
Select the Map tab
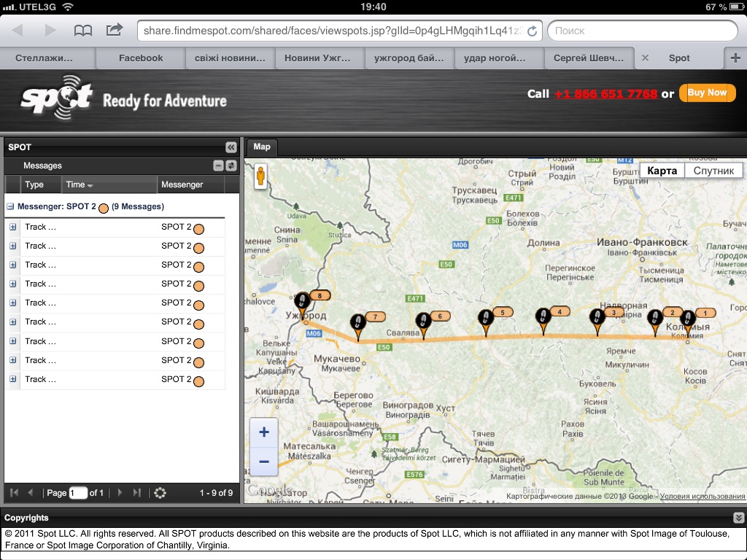coord(261,147)
